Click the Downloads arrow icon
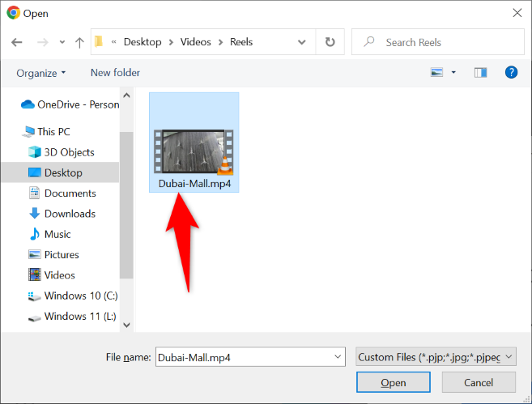532x404 pixels. tap(34, 214)
